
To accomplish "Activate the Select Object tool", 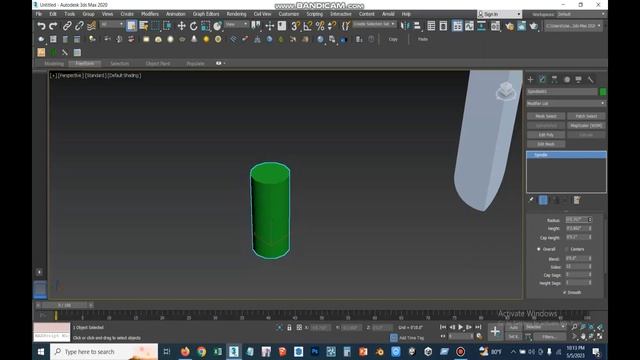I will tap(131, 26).
